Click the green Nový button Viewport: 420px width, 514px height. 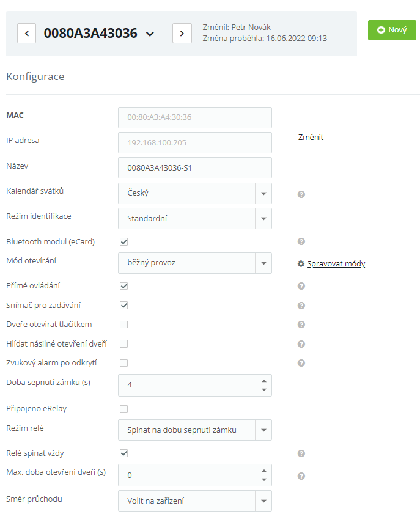point(392,30)
